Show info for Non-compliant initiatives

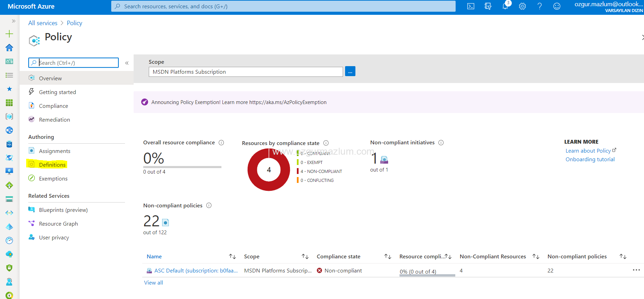[441, 143]
